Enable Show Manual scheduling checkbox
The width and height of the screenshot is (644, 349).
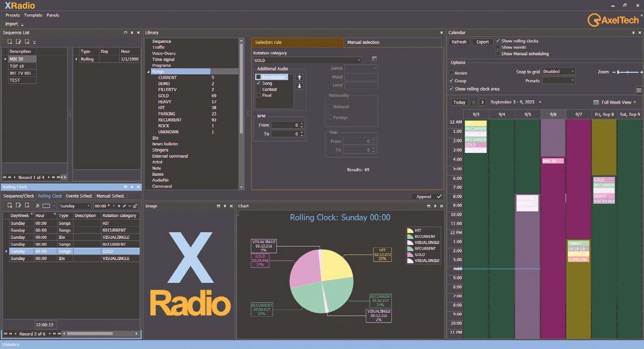point(498,53)
